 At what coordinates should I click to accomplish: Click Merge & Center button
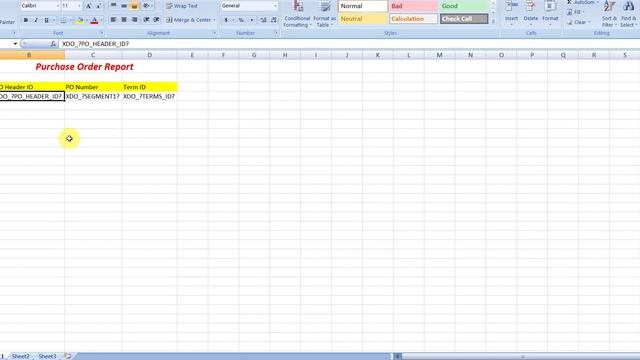pyautogui.click(x=188, y=20)
